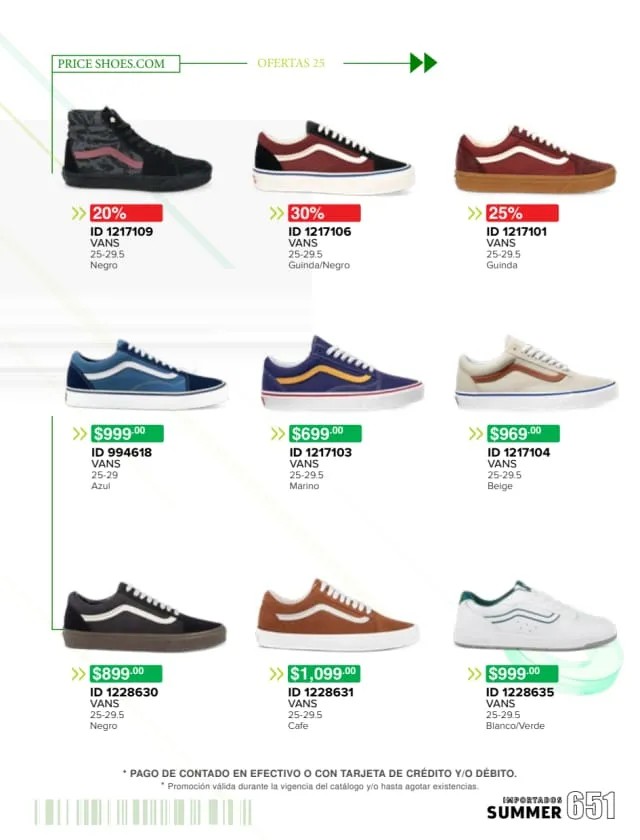
Task: Select the OFERTAS 25 heading
Action: coord(291,63)
